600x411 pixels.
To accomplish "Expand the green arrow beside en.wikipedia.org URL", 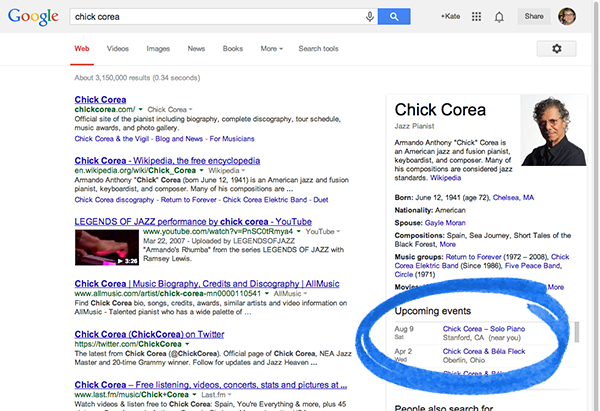I will [201, 170].
